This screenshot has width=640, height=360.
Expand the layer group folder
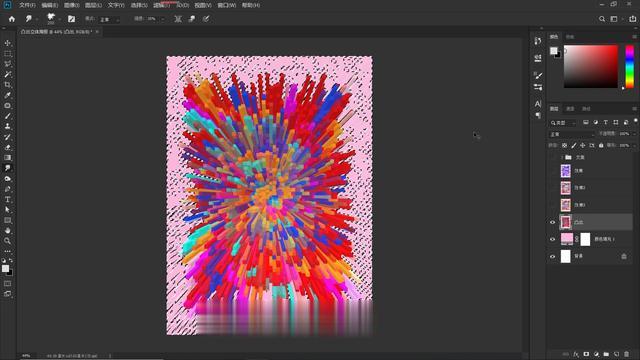point(562,157)
